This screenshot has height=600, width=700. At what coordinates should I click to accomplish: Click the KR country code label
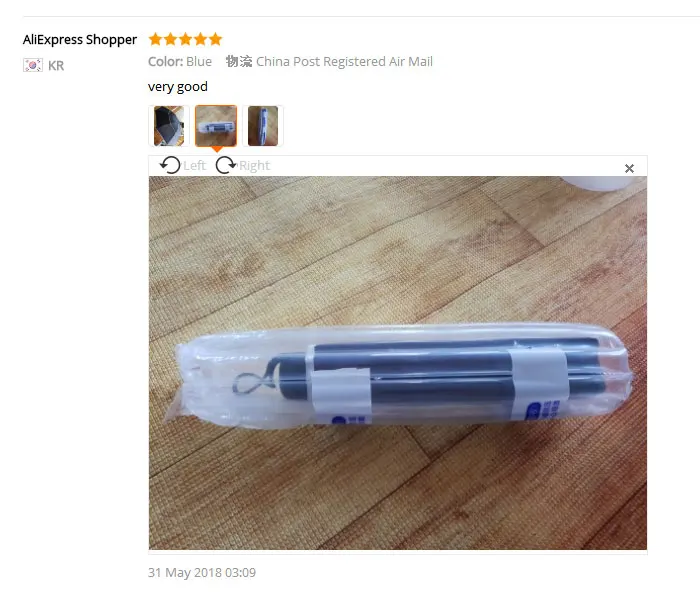[56, 66]
